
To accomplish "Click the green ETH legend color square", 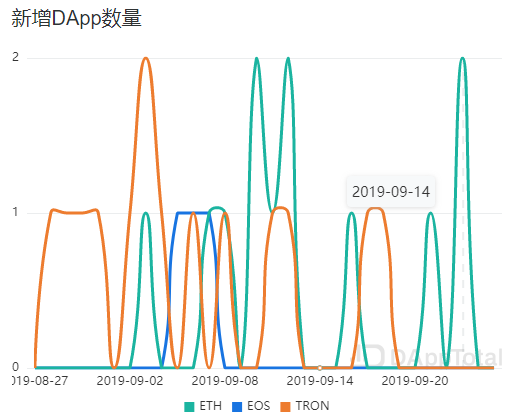I will 189,407.
